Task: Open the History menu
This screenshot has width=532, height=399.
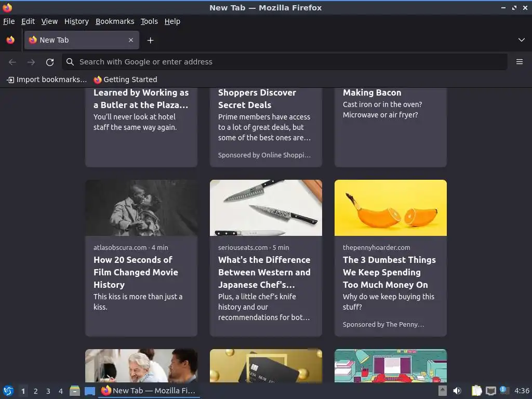Action: tap(76, 21)
